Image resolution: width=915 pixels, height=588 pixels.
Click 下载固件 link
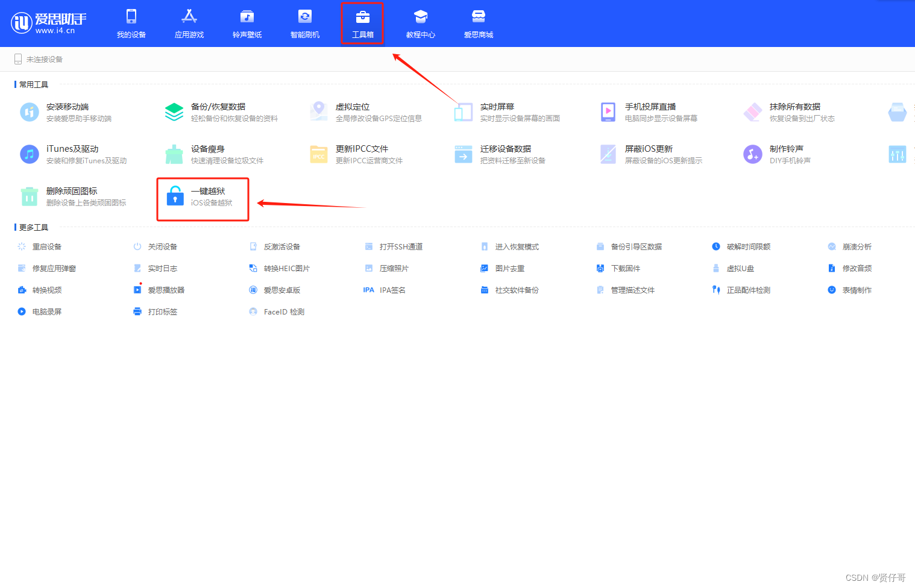point(618,268)
